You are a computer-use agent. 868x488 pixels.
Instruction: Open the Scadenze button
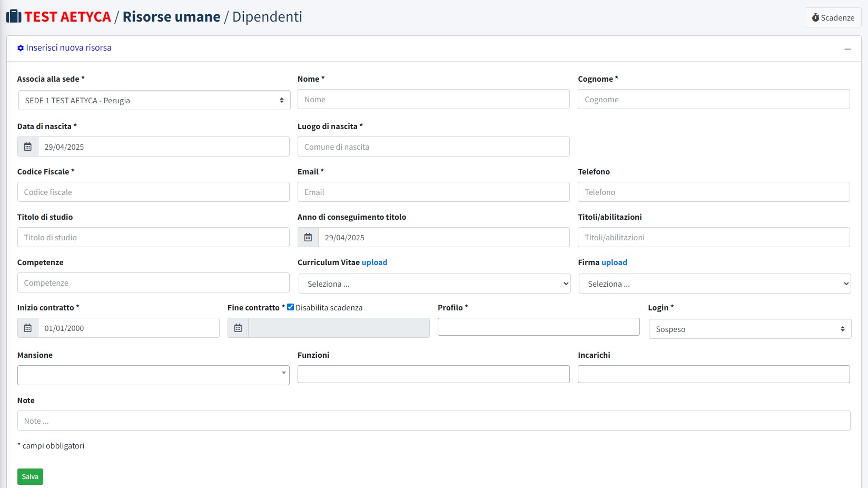coord(833,17)
